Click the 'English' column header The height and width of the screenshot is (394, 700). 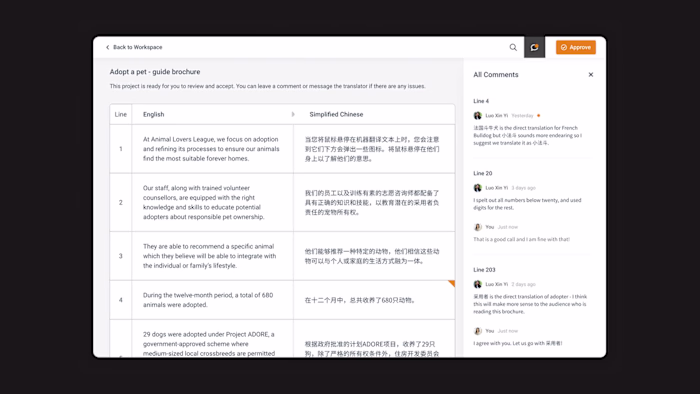154,114
